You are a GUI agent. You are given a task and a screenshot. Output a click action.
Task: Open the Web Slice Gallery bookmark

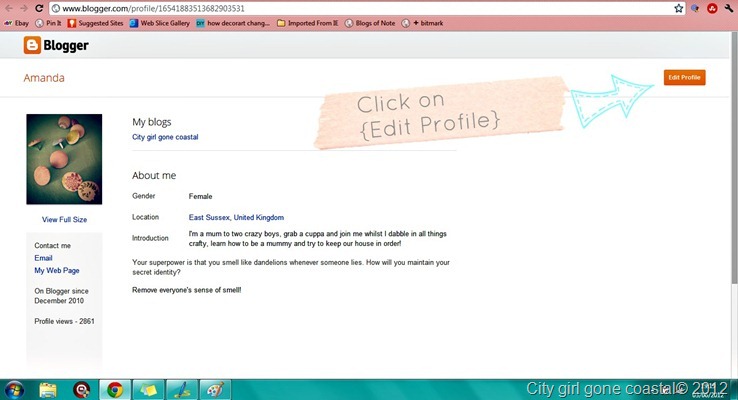point(160,23)
